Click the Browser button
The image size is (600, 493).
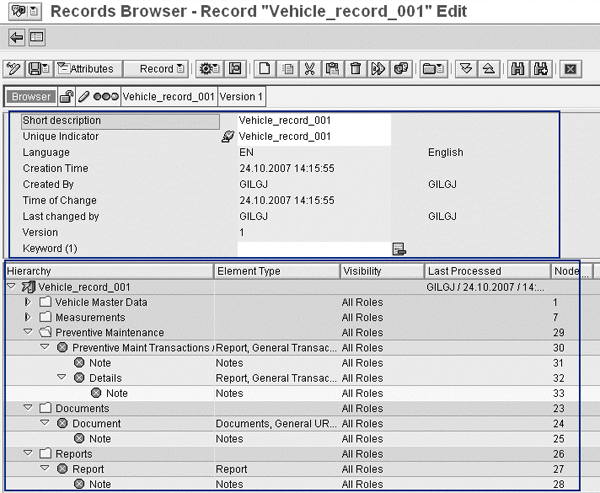(x=30, y=97)
